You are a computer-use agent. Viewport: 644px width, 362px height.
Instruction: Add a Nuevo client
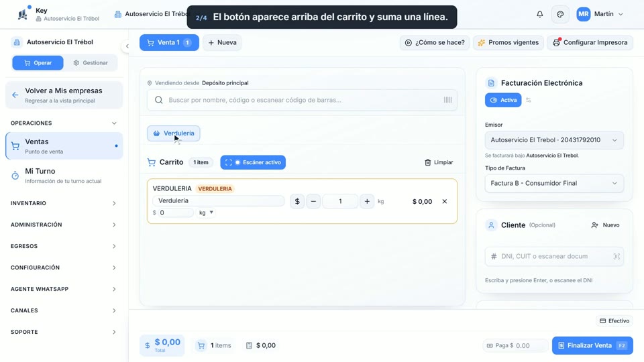605,225
